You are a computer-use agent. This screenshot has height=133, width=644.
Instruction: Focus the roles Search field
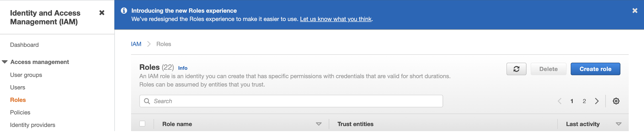coord(291,101)
